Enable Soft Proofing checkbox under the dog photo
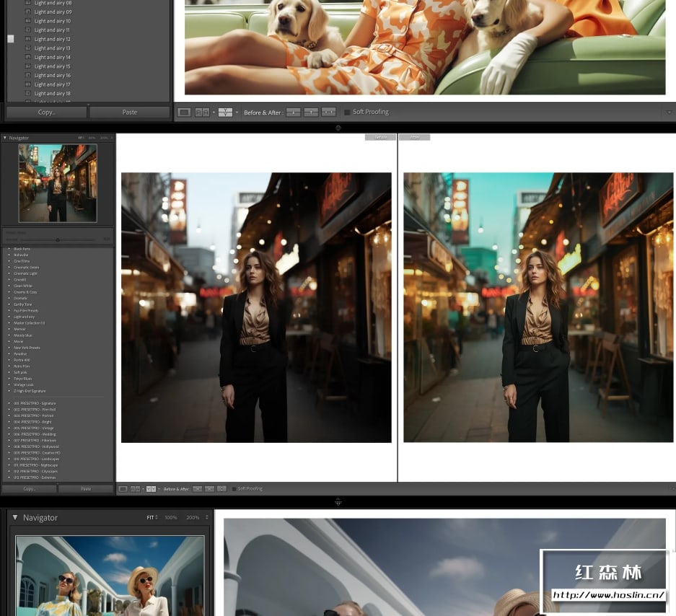The width and height of the screenshot is (676, 616). pyautogui.click(x=347, y=113)
